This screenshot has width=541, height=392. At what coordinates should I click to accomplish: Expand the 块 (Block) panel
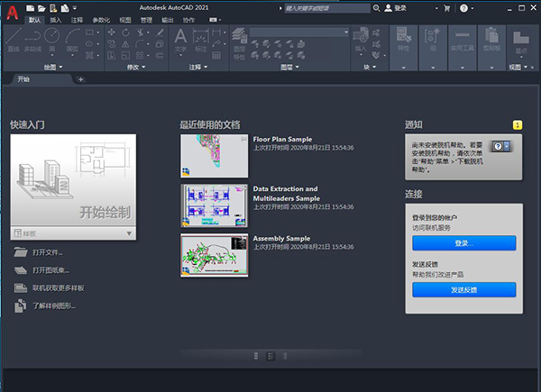pos(370,67)
